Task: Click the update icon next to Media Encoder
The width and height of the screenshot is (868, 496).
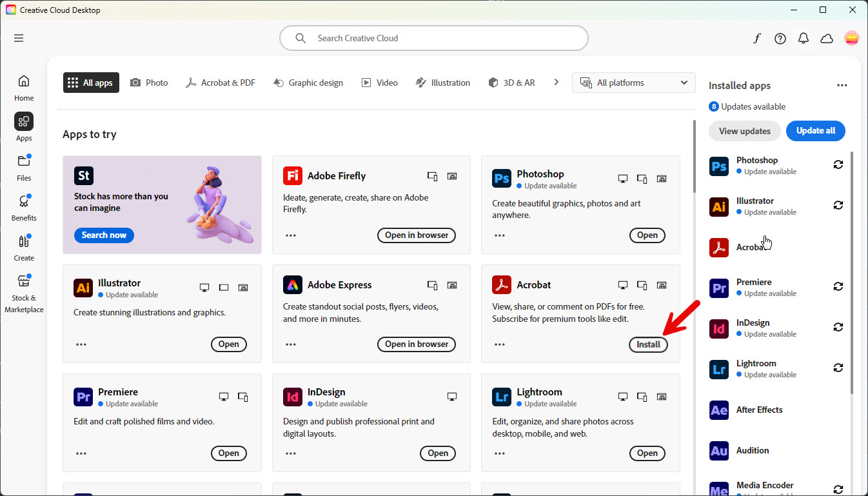Action: click(838, 490)
